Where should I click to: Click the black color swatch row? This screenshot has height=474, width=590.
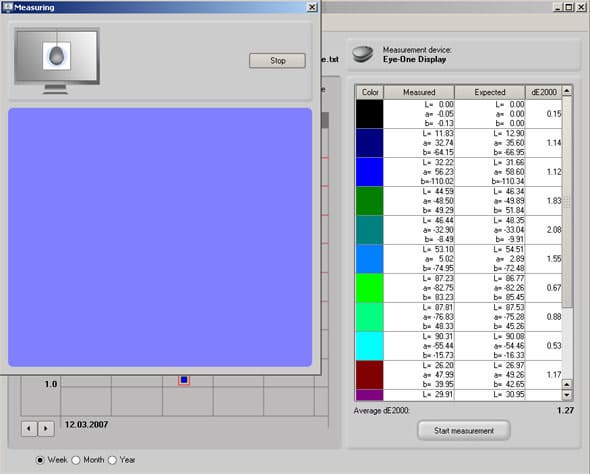click(x=370, y=114)
